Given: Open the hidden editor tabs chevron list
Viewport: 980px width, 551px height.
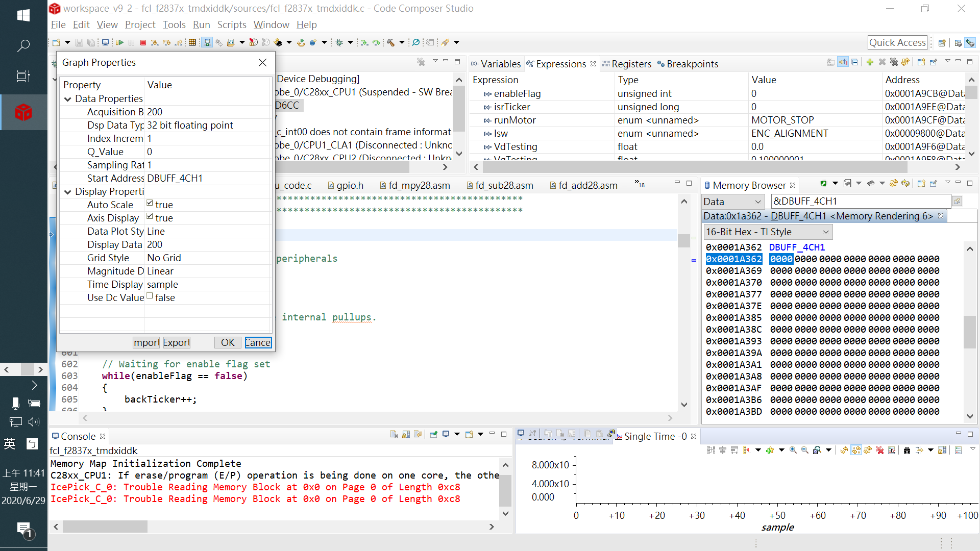Looking at the screenshot, I should (x=640, y=183).
